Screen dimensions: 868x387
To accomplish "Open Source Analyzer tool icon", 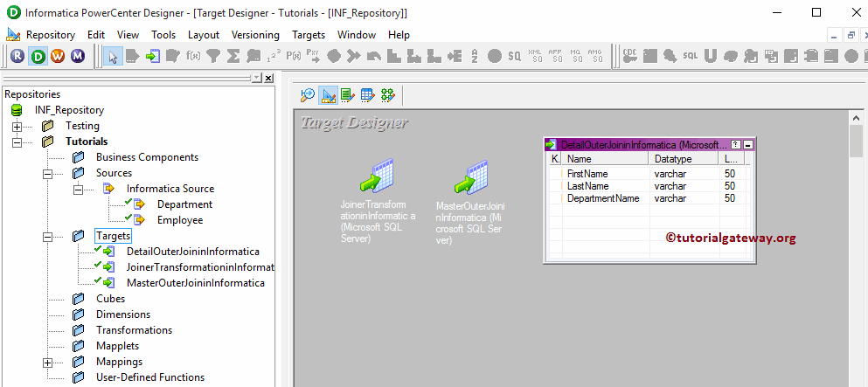I will click(307, 95).
